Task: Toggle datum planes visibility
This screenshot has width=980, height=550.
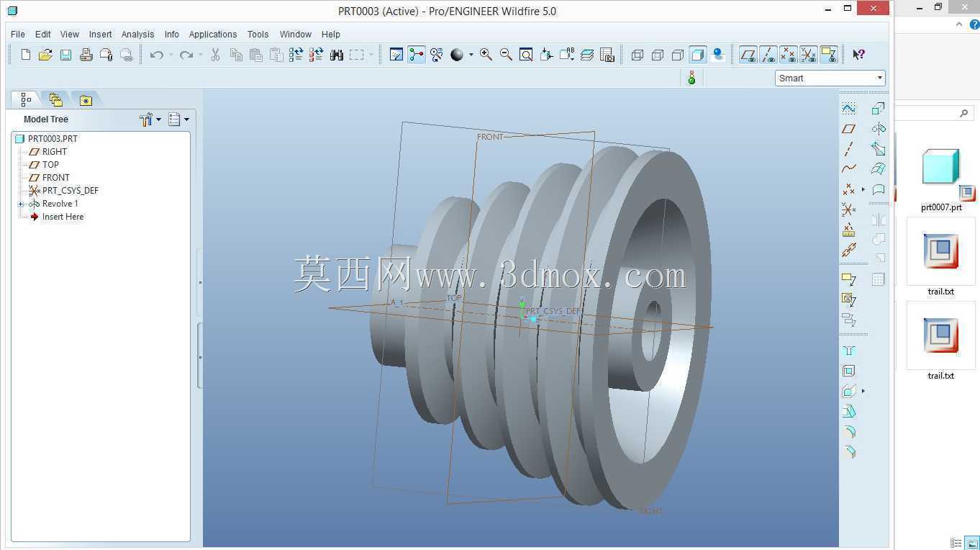Action: 748,55
